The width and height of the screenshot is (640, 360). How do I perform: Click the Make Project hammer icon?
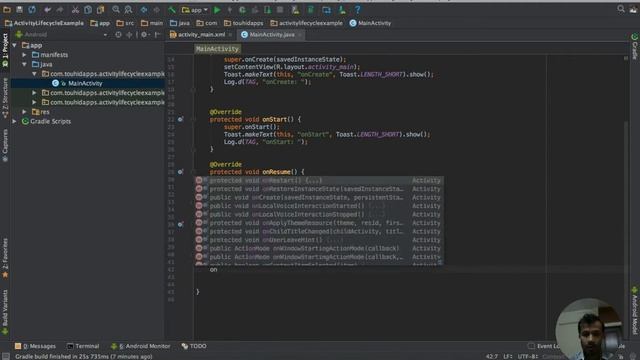pyautogui.click(x=172, y=9)
